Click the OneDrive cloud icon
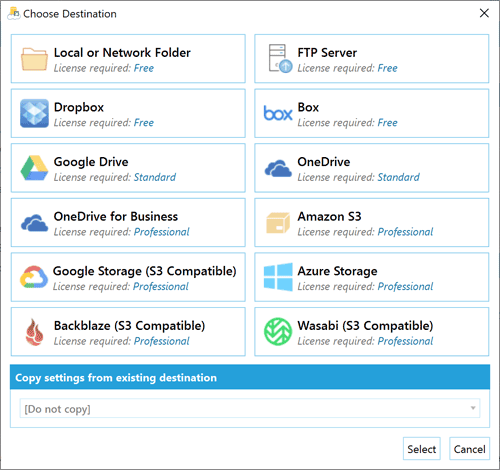The image size is (500, 470). click(x=278, y=169)
